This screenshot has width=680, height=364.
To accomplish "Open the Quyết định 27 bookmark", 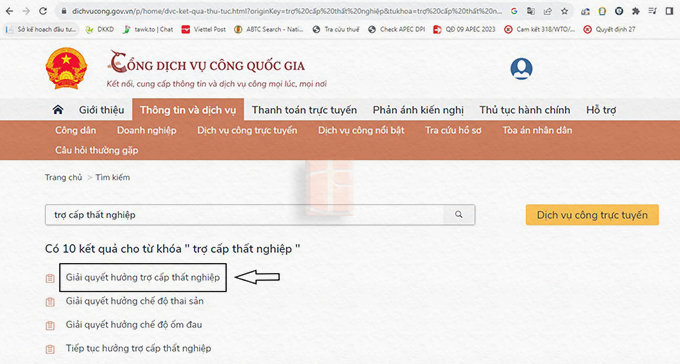I will pyautogui.click(x=609, y=30).
